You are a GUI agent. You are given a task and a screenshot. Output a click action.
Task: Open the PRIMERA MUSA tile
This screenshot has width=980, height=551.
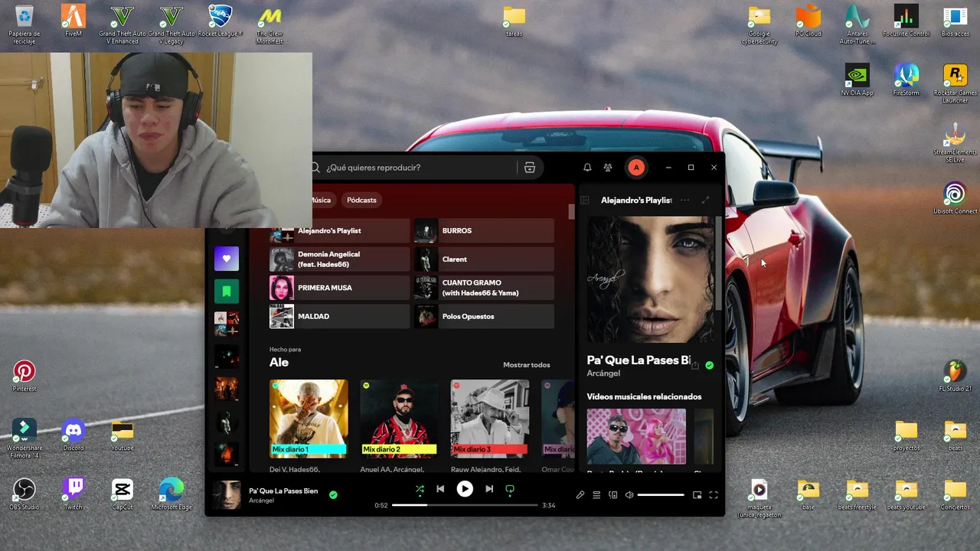pos(339,288)
